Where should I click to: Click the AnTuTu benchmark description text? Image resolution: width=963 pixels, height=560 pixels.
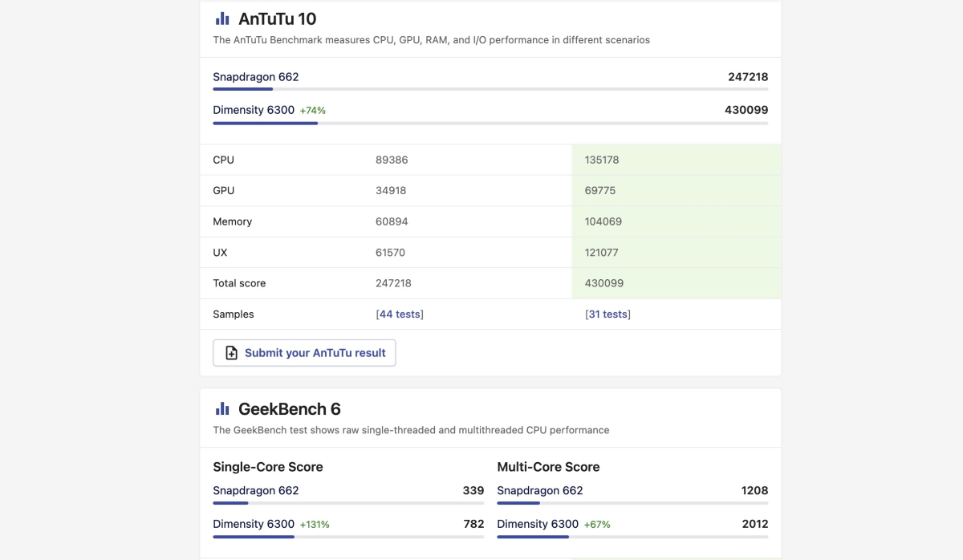click(431, 39)
